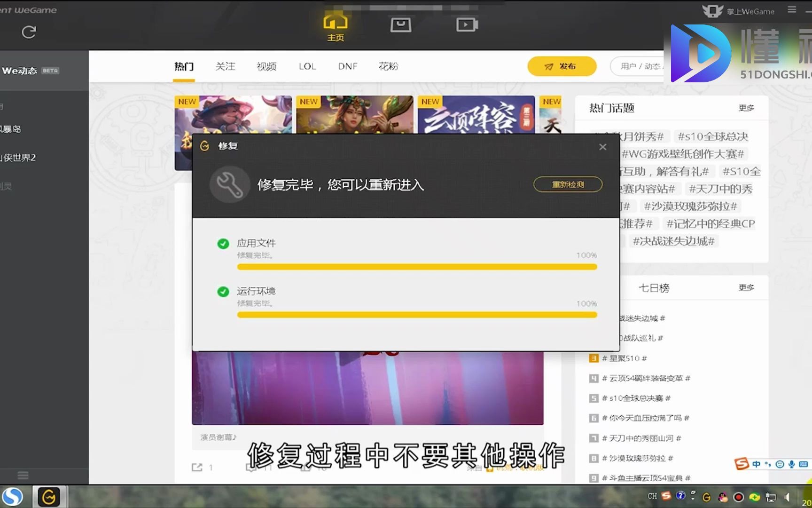Screen dimensions: 812x508
Task: Open the #WG游戏壁纸创作大赛# topic tag
Action: click(683, 154)
